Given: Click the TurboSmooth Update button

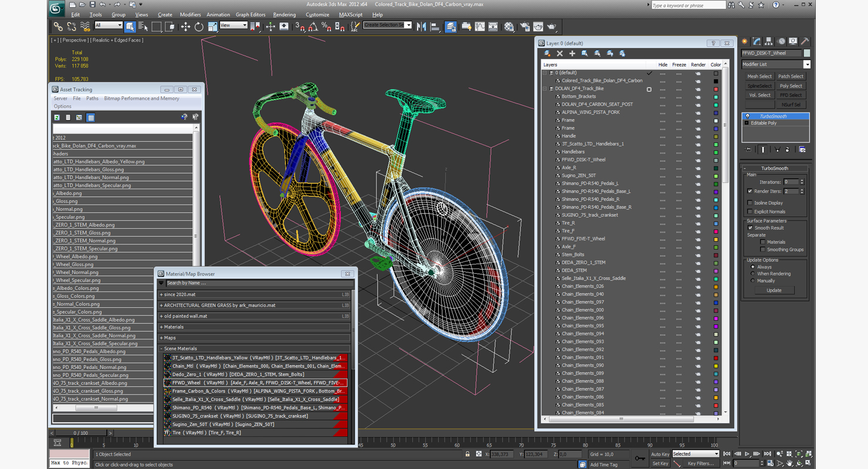Looking at the screenshot, I should (x=774, y=290).
